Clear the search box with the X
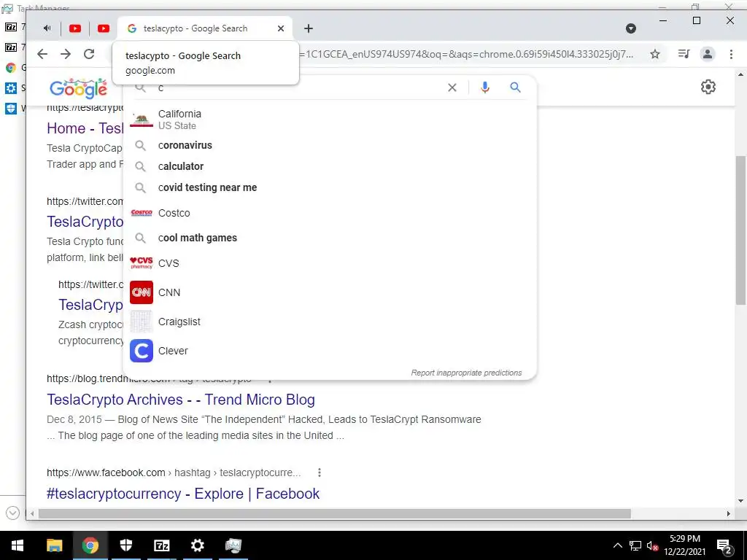The height and width of the screenshot is (560, 747). [x=452, y=87]
